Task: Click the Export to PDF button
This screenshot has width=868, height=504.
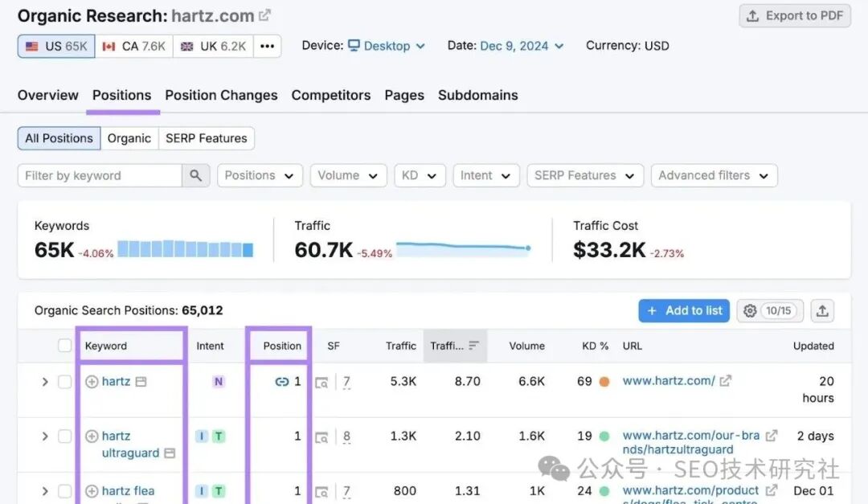Action: point(795,16)
